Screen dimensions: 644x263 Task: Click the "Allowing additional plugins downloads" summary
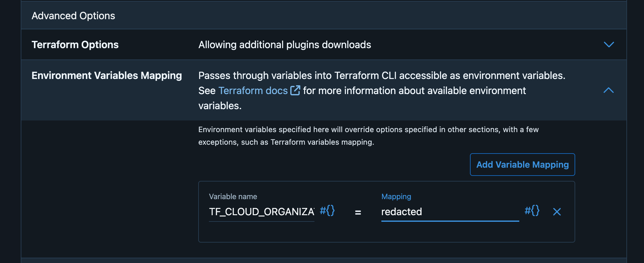(285, 45)
